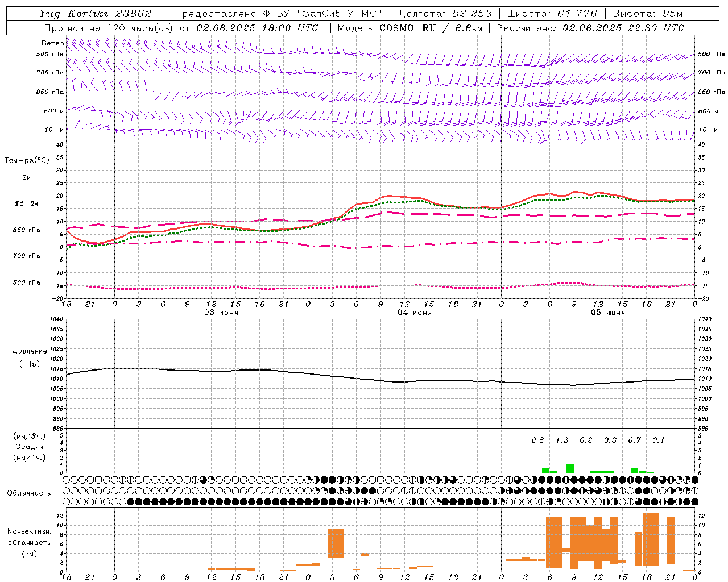Viewport: 728px width, 582px height.
Task: Click the Высота: 95м value
Action: point(647,14)
